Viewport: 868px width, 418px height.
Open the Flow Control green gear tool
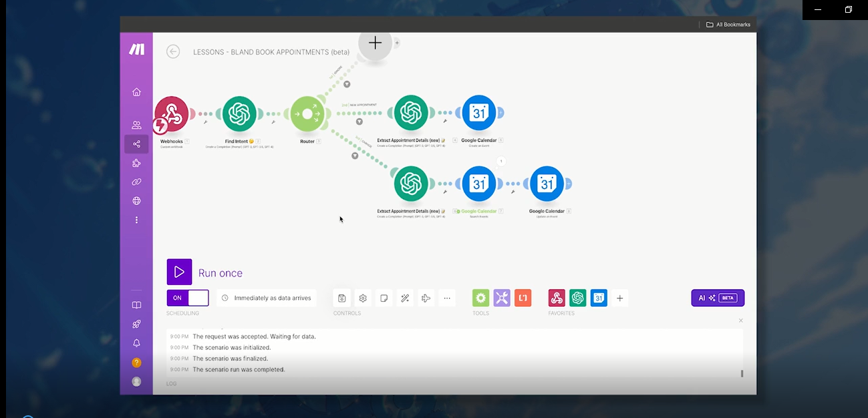point(480,298)
